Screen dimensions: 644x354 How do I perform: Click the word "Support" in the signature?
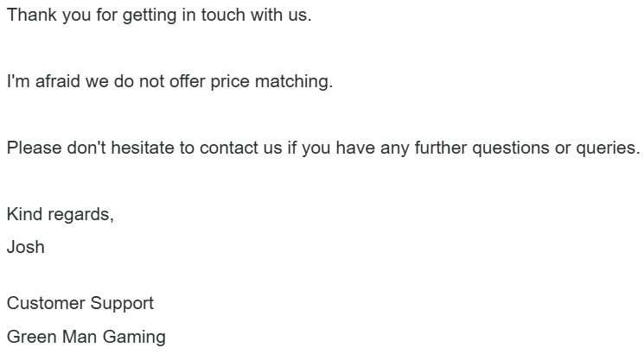[124, 303]
